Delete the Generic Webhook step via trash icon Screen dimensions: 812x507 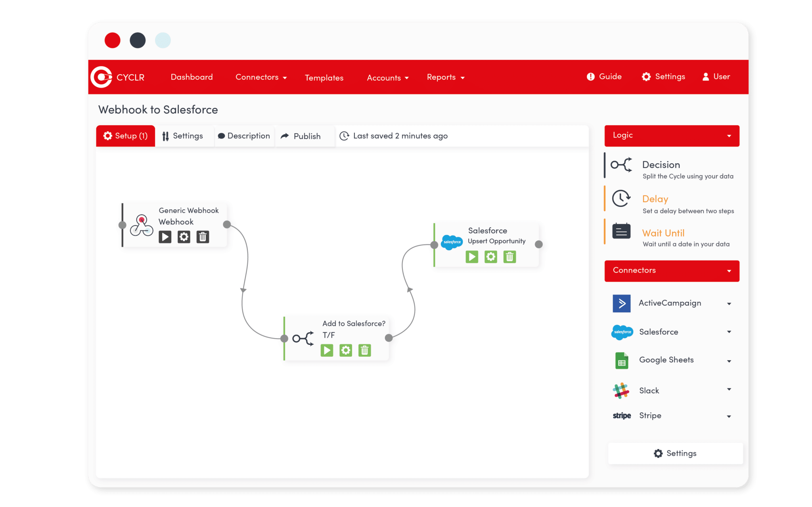(x=203, y=237)
